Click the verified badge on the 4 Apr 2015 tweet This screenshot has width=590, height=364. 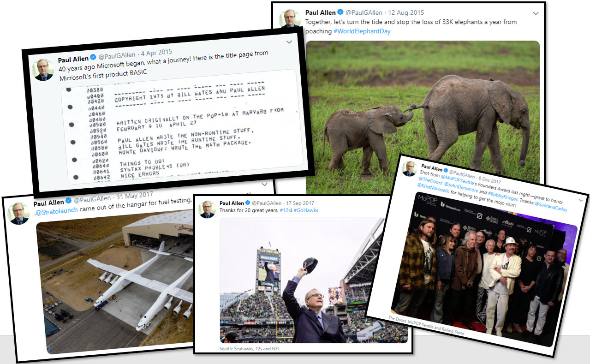pyautogui.click(x=93, y=57)
